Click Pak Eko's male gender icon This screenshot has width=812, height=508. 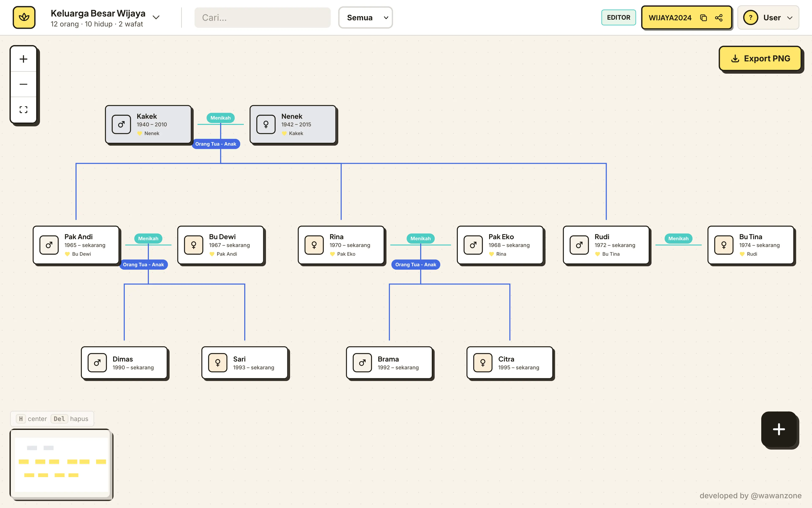click(473, 245)
